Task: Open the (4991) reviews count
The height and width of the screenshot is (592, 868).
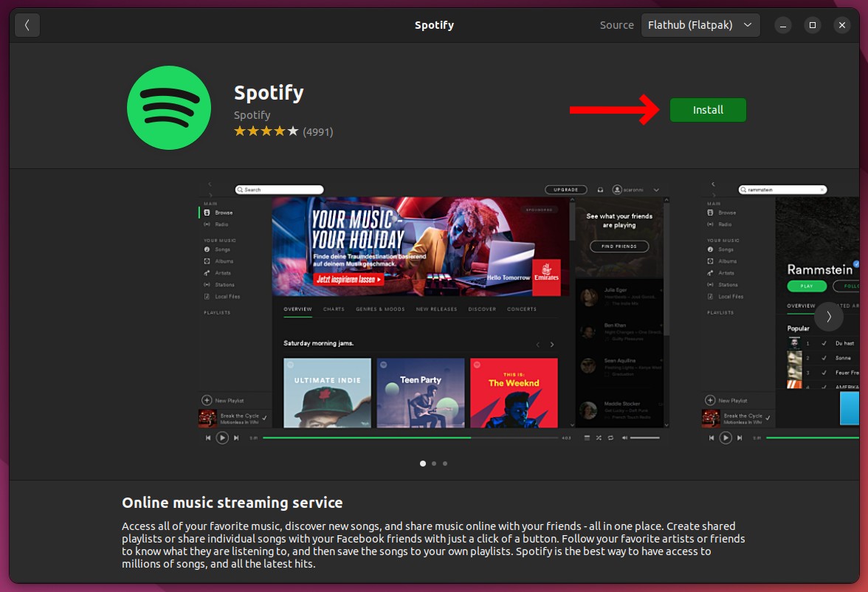Action: click(317, 132)
